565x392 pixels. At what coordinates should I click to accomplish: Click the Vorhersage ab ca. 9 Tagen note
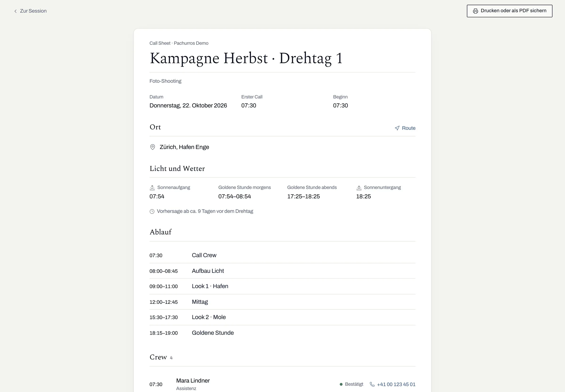(205, 211)
